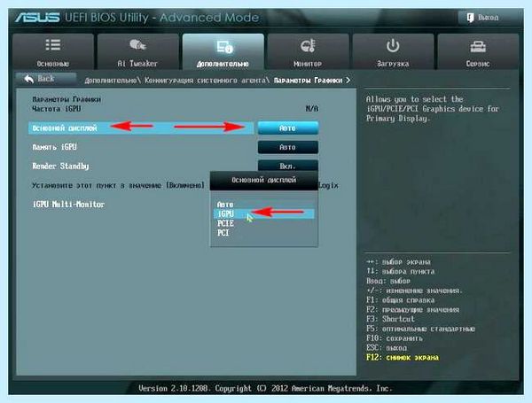Click the F3: Shortcut hint

pyautogui.click(x=390, y=319)
